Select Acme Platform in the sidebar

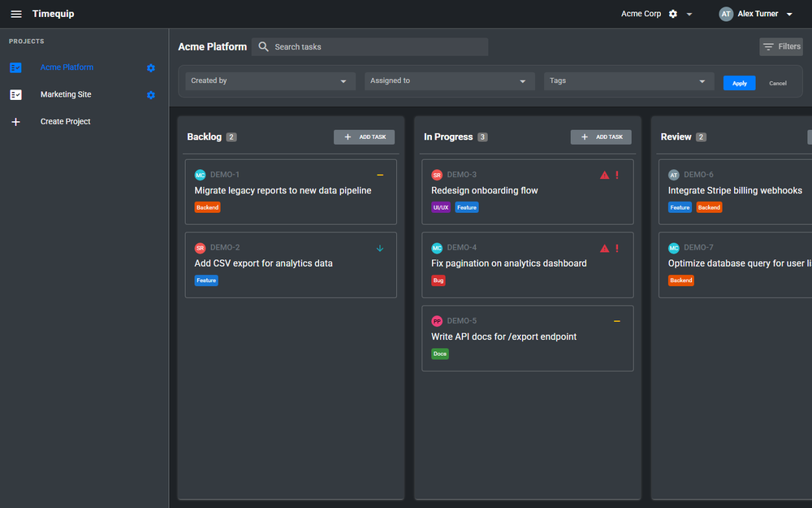click(x=67, y=67)
